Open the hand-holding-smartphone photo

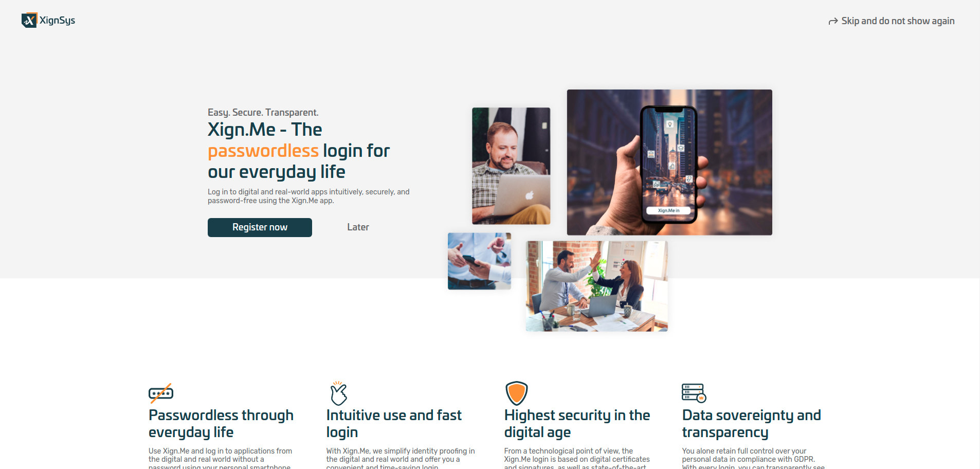coord(669,163)
